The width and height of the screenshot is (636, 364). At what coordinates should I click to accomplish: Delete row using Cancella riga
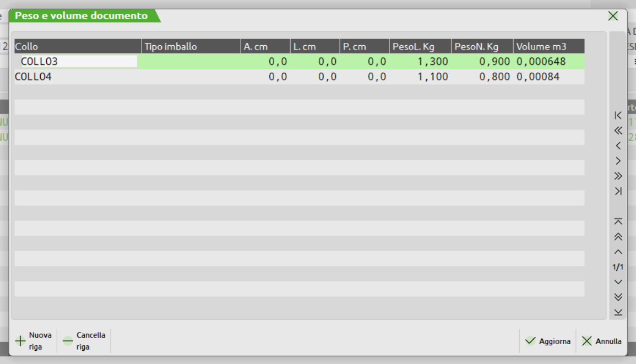[x=84, y=341]
